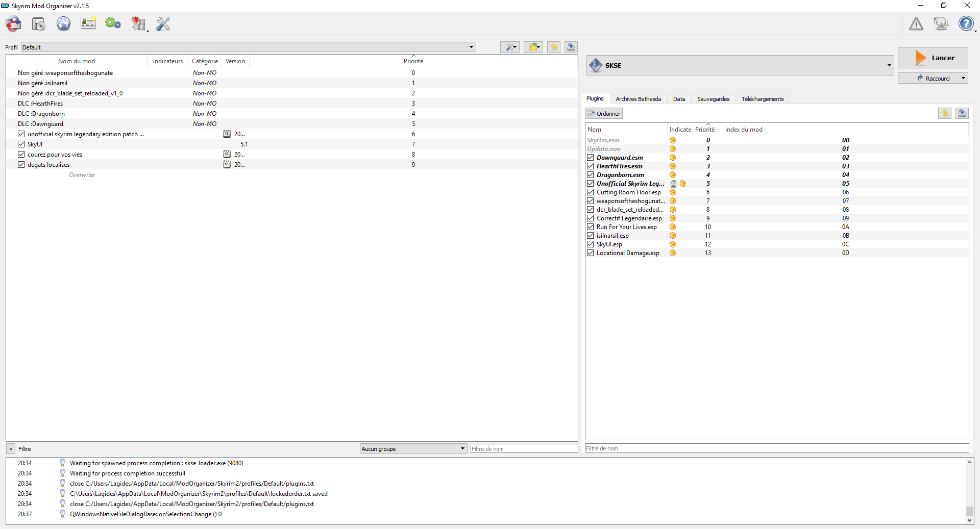Click the SKSE executable icon
This screenshot has width=980, height=529.
pyautogui.click(x=596, y=65)
